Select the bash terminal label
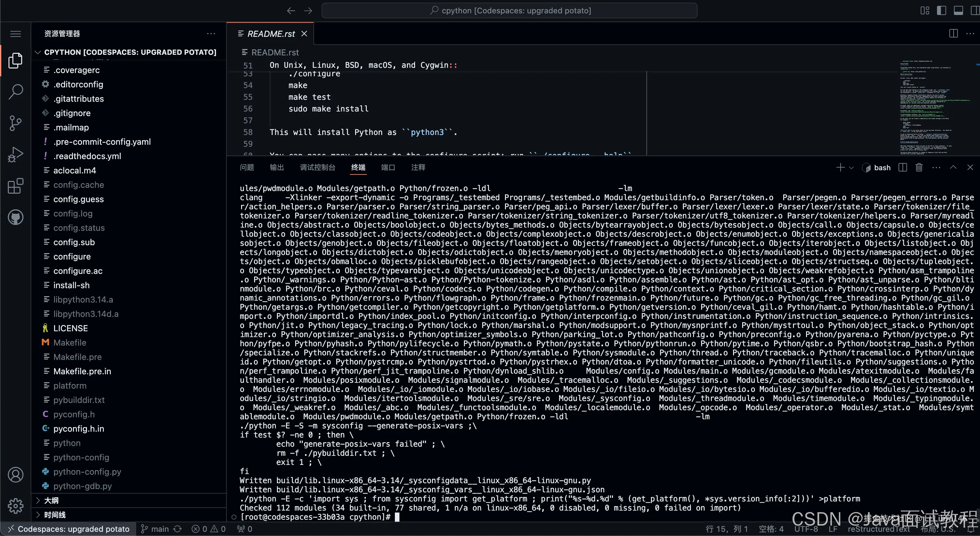Image resolution: width=980 pixels, height=536 pixels. point(876,168)
